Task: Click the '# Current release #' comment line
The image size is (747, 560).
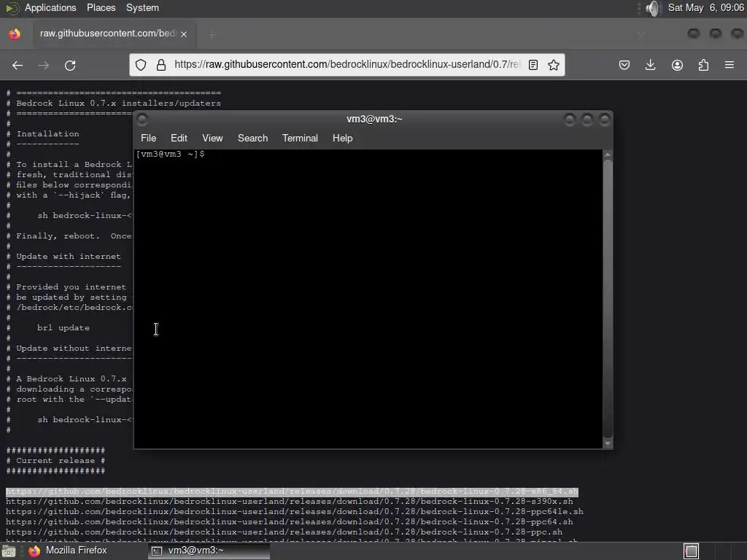Action: click(x=55, y=461)
